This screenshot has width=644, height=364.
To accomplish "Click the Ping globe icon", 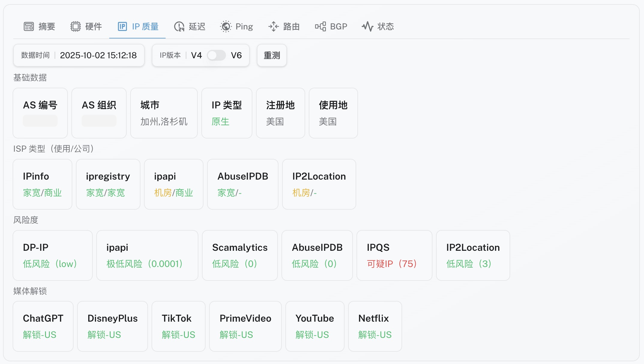I will click(226, 26).
